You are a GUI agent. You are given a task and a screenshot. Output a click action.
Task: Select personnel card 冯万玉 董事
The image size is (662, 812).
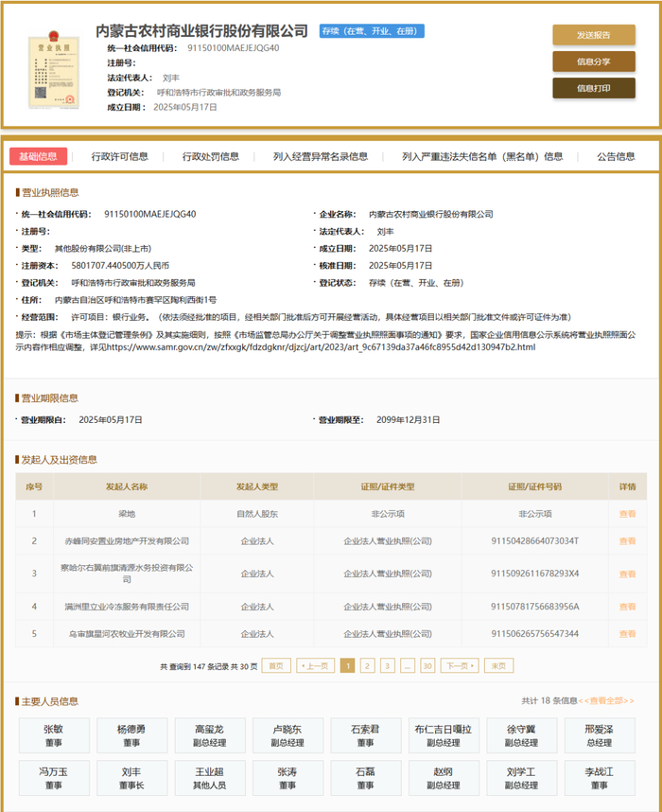54,778
